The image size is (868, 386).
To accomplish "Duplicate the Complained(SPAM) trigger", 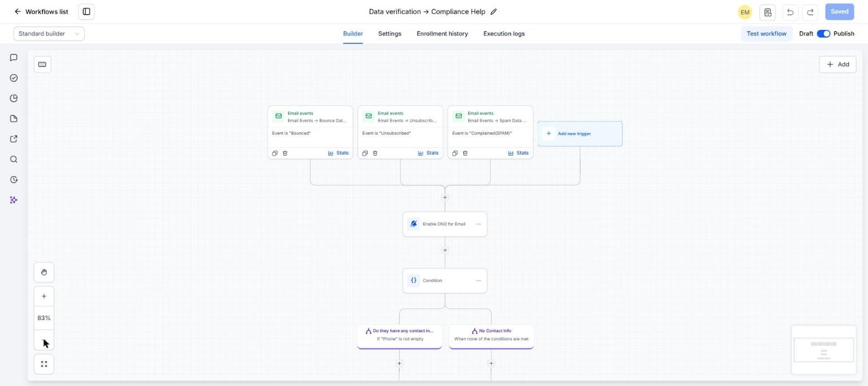I will coord(454,153).
